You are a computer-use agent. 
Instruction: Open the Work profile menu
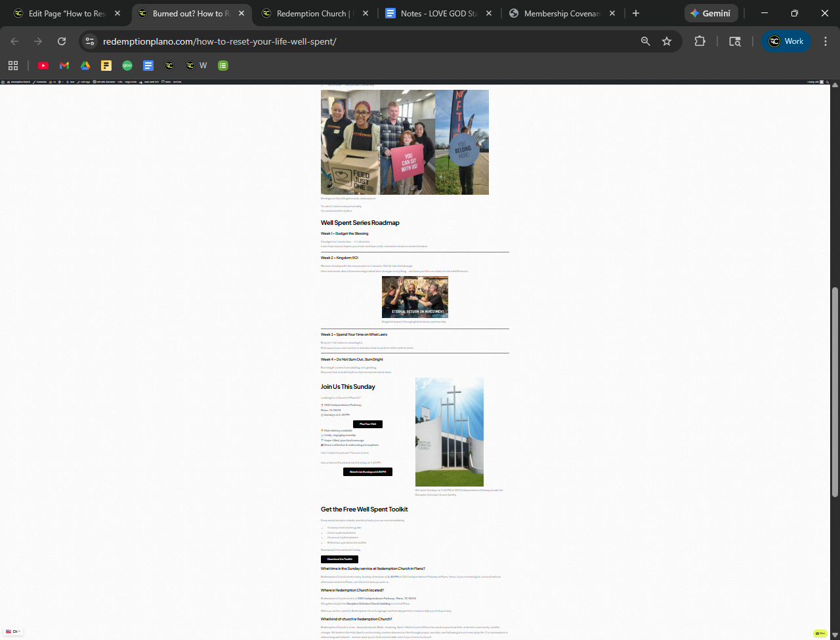(786, 41)
